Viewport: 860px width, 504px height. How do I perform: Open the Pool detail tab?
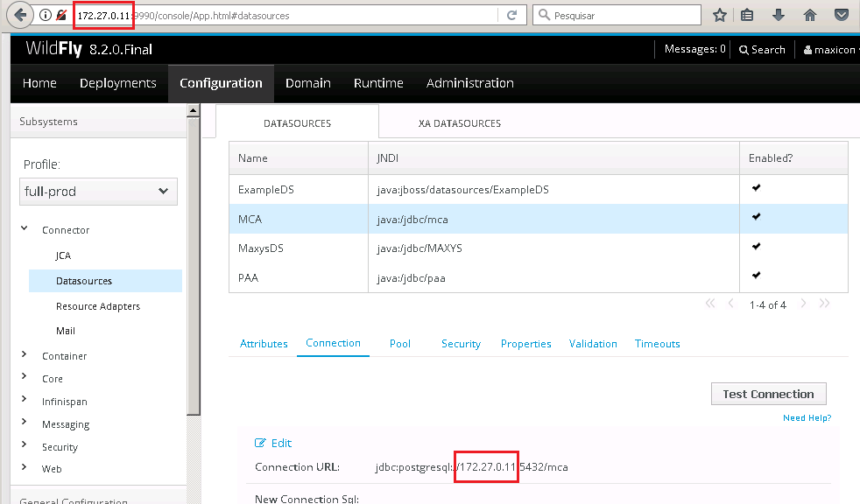click(400, 344)
